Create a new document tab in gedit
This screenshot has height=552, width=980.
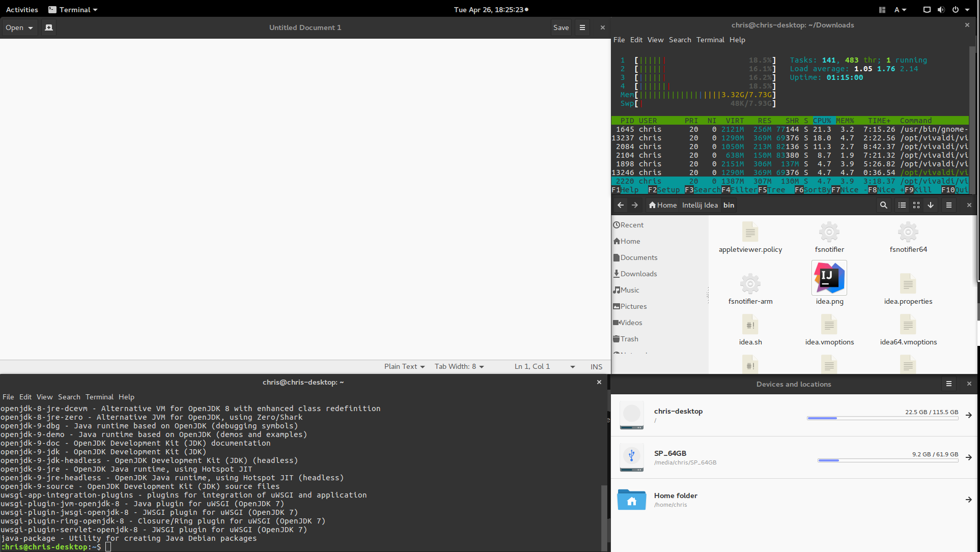pos(48,27)
